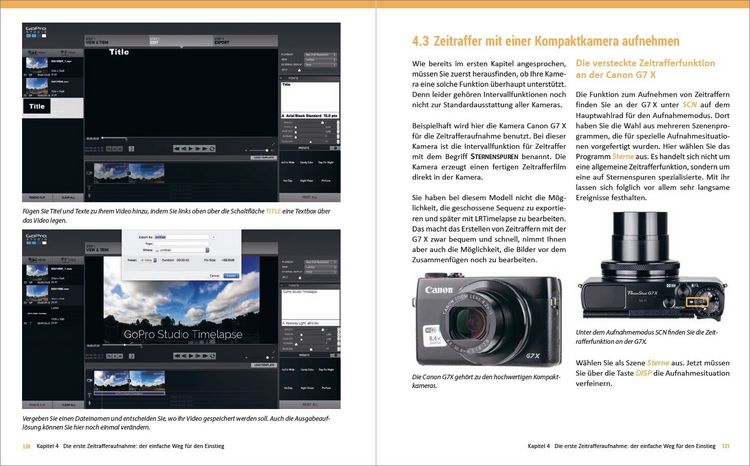Open second settings dropdown in upper screenshot
The width and height of the screenshot is (750, 466).
320,60
